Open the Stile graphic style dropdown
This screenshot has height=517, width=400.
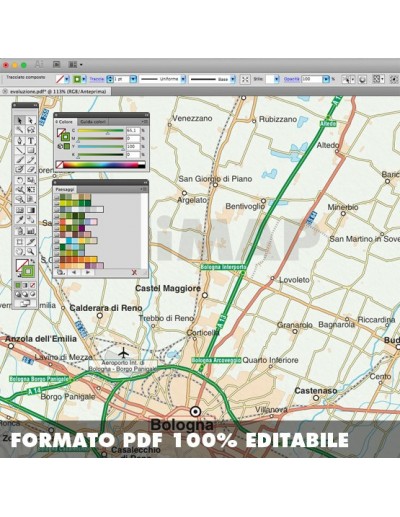(277, 79)
